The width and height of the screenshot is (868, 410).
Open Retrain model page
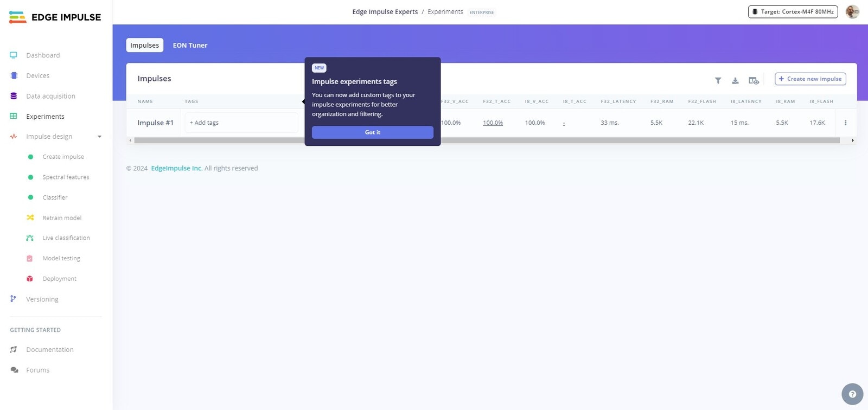(62, 218)
